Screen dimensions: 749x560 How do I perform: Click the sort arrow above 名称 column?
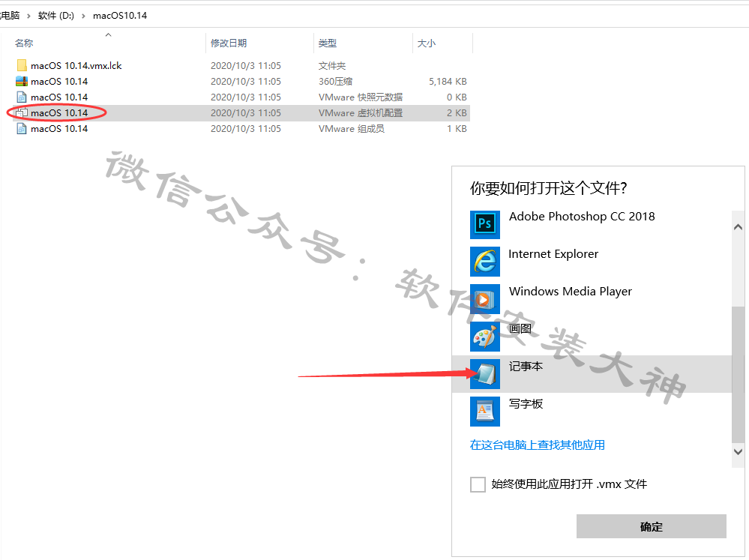point(109,34)
